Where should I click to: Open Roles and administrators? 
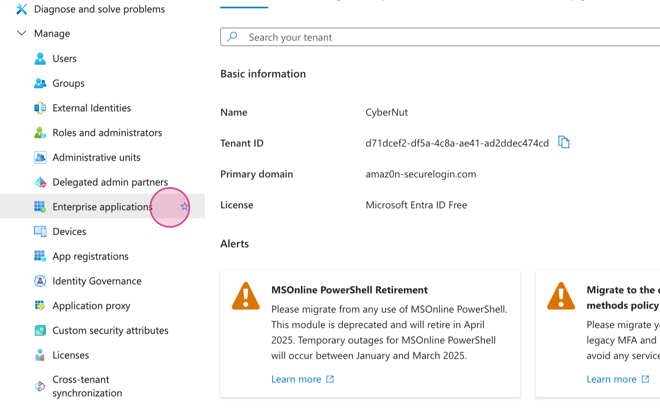click(106, 132)
